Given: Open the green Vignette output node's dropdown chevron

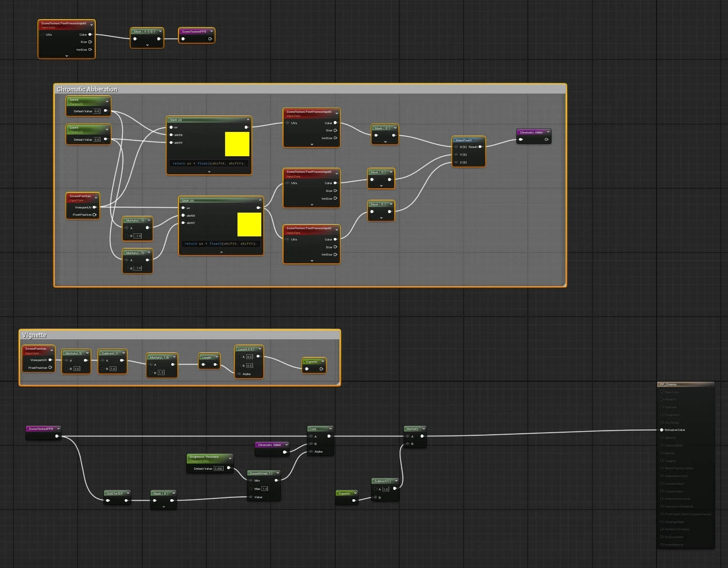Looking at the screenshot, I should [324, 362].
